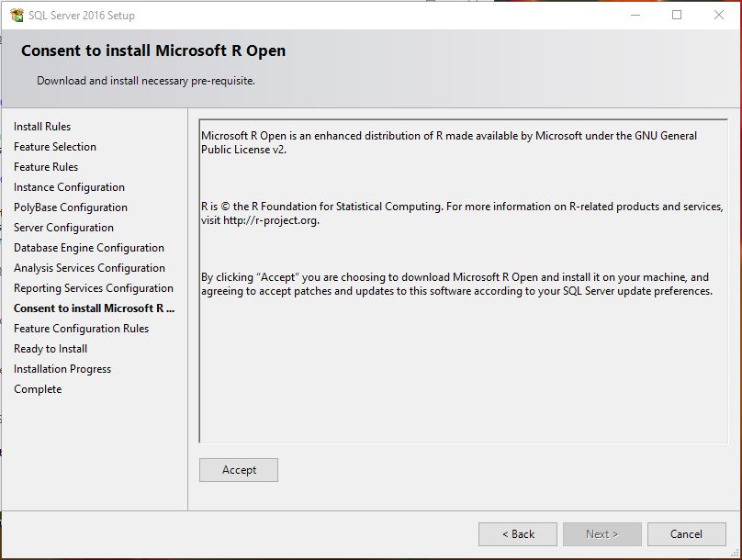Open the Feature Rules step

[x=45, y=166]
